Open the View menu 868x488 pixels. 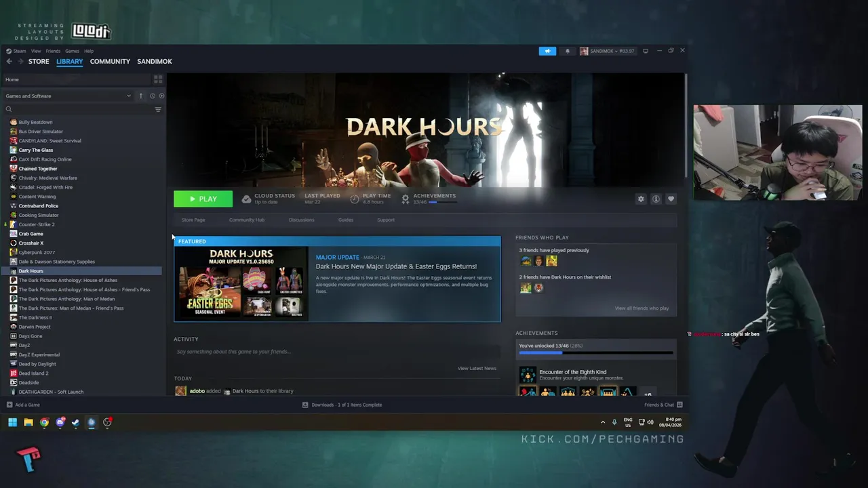(36, 51)
